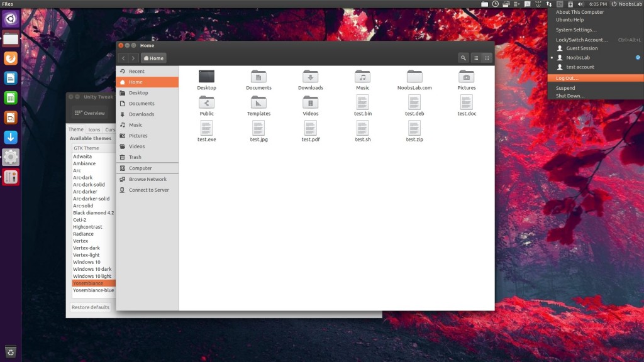
Task: Switch to Theme tab in Unity Tweak Tool
Action: (76, 129)
